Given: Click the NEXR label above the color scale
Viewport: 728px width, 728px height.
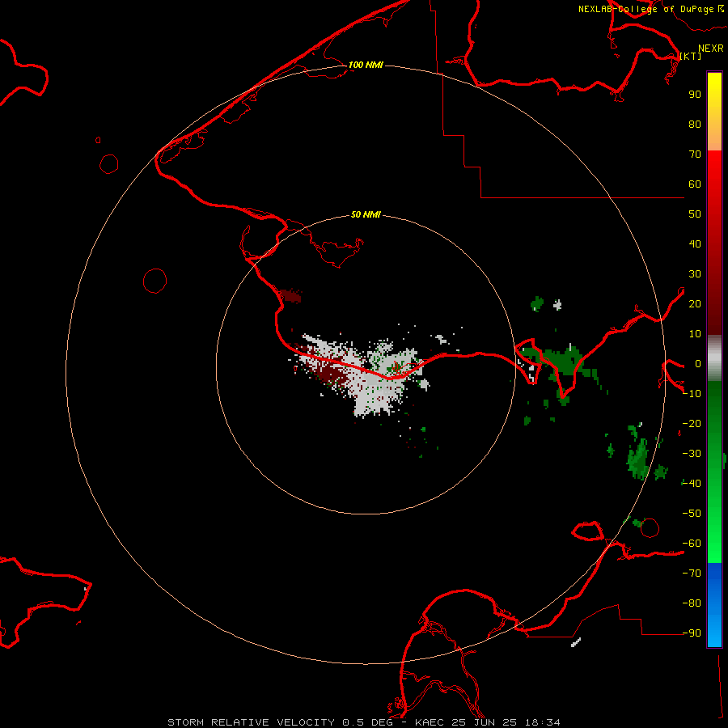Looking at the screenshot, I should 711,49.
